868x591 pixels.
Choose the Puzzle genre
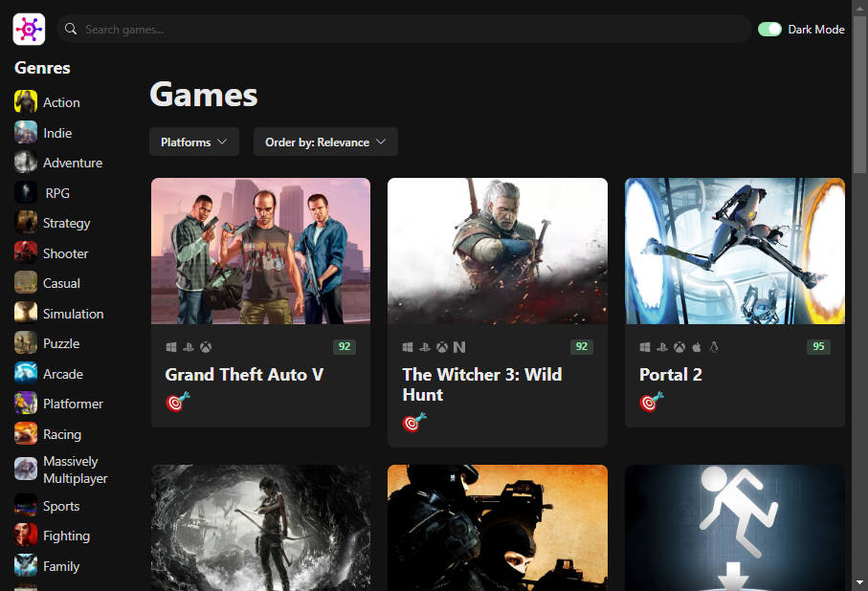tap(61, 343)
